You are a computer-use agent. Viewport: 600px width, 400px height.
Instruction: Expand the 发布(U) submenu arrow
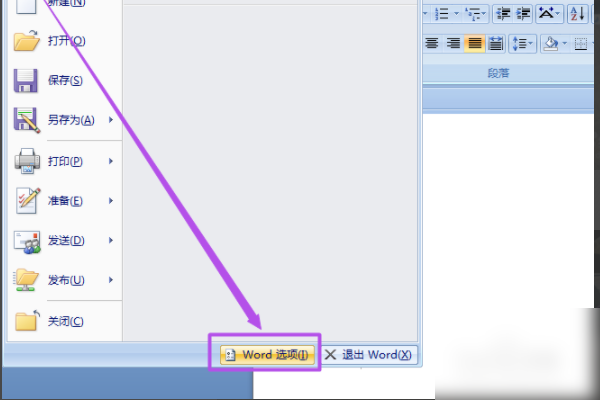111,280
